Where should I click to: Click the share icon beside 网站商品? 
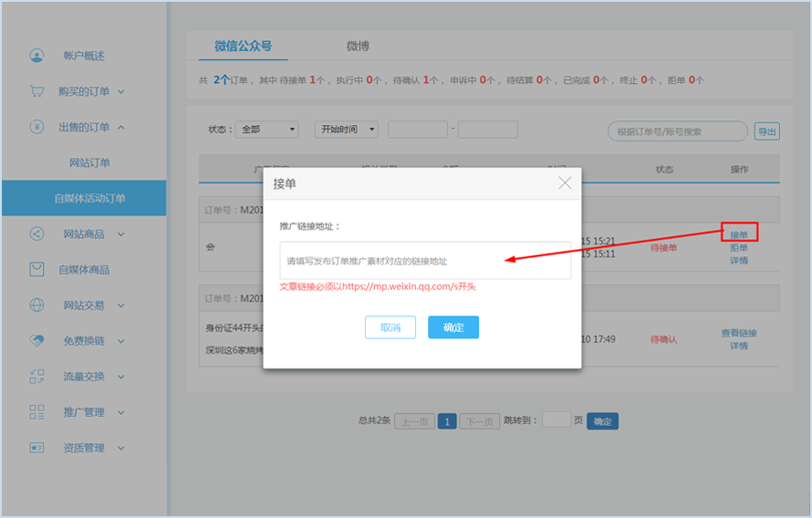(x=36, y=234)
